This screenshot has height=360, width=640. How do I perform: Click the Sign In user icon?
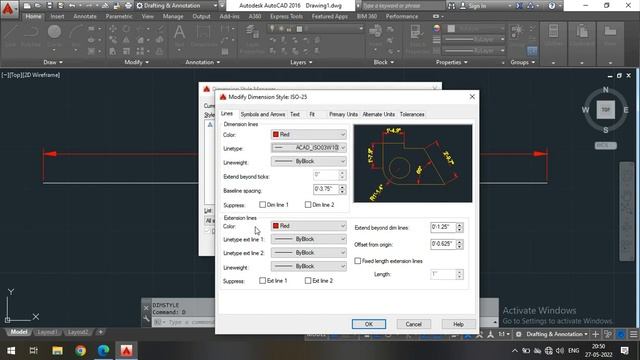pos(463,6)
